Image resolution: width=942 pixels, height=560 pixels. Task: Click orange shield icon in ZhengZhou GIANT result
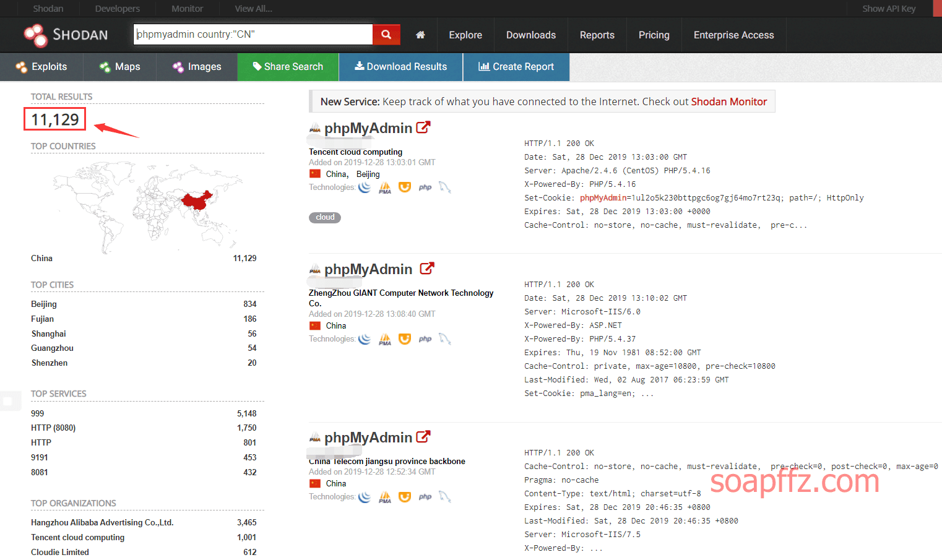coord(405,338)
